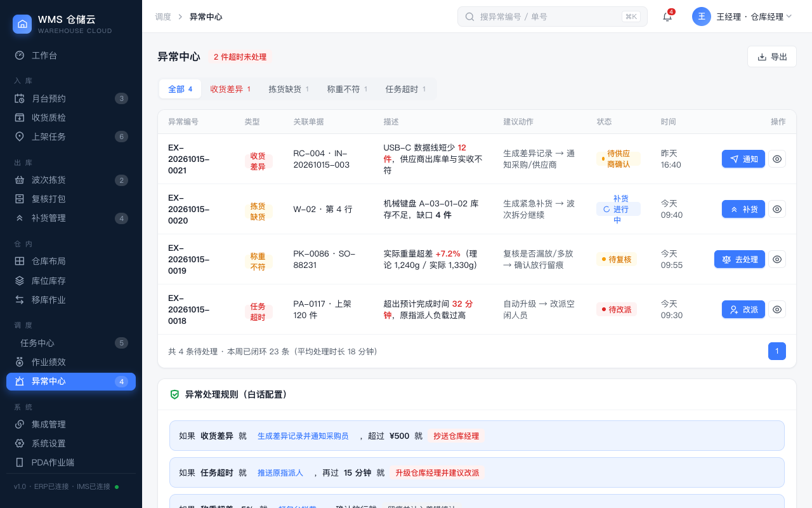Click the 改派 reassign button
Image resolution: width=812 pixels, height=508 pixels.
pos(743,309)
